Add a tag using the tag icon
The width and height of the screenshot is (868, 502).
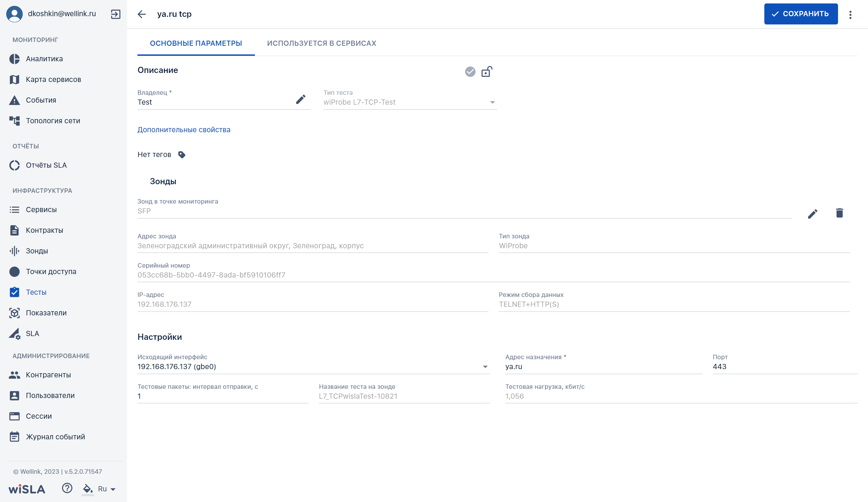[182, 155]
